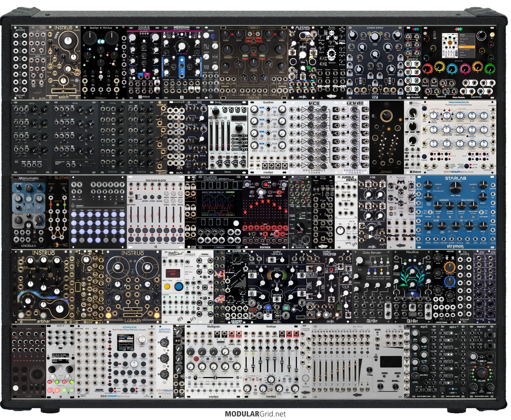
Task: Click the Bastl Neo Trinity module
Action: 300,212
